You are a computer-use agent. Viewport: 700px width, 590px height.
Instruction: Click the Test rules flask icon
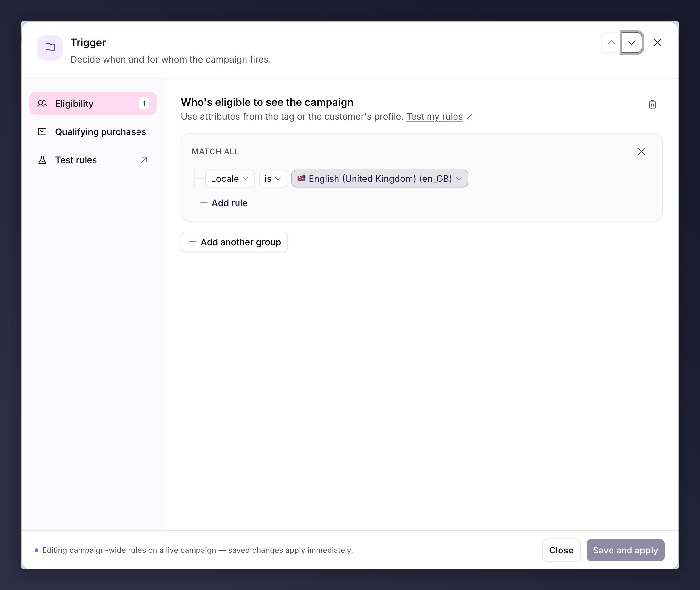[x=42, y=160]
